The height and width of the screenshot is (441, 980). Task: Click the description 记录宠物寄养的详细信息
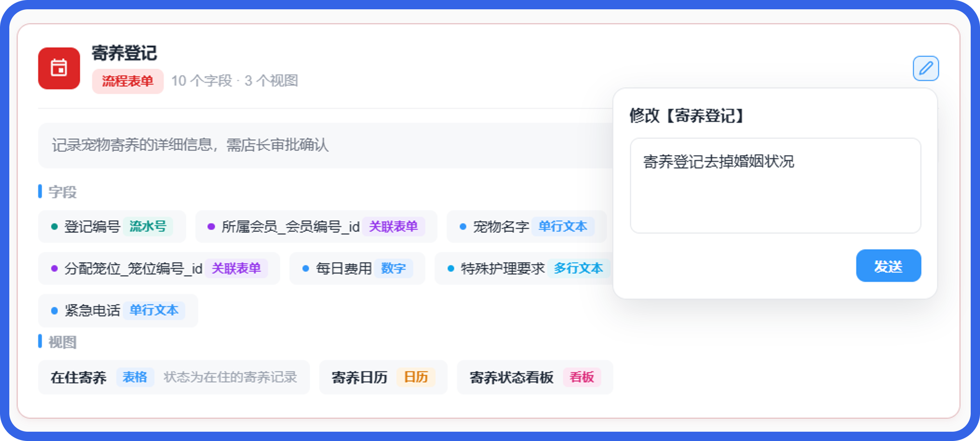[x=190, y=145]
